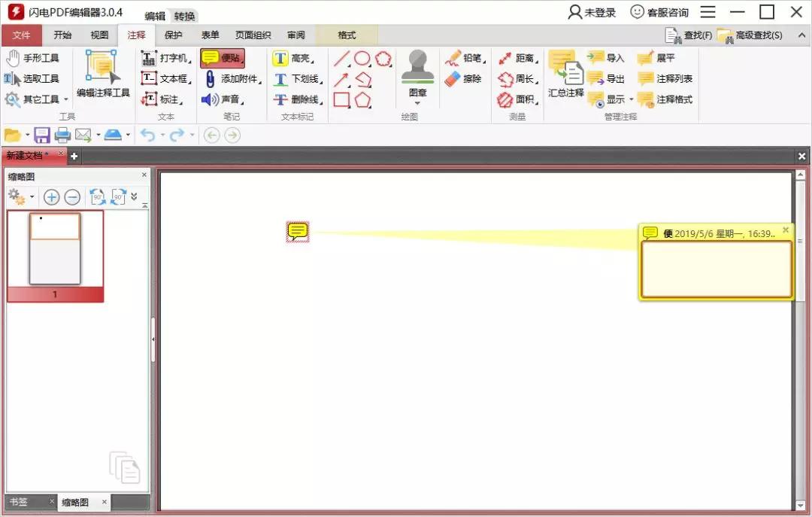Open 注释格式 comment format
The height and width of the screenshot is (517, 812).
[665, 99]
